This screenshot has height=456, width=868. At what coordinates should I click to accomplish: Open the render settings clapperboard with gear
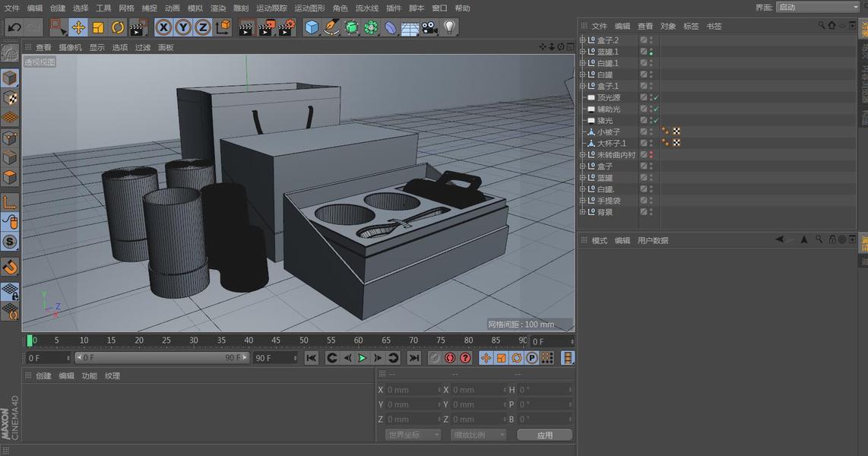pos(286,28)
